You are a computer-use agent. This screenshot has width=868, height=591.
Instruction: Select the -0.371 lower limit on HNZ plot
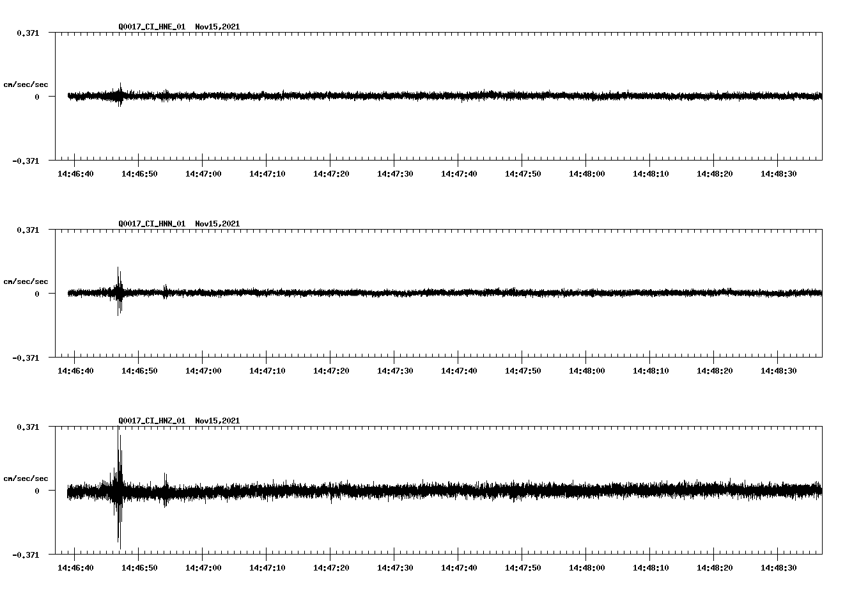click(26, 555)
